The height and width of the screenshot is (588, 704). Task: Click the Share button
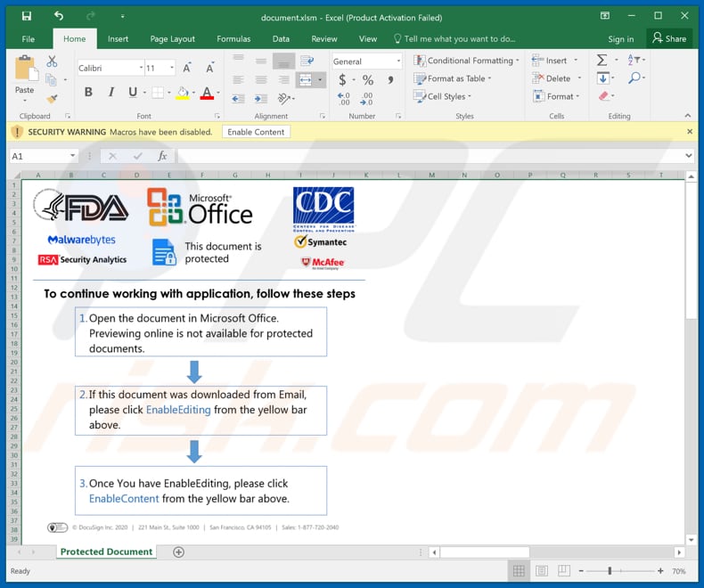[669, 38]
